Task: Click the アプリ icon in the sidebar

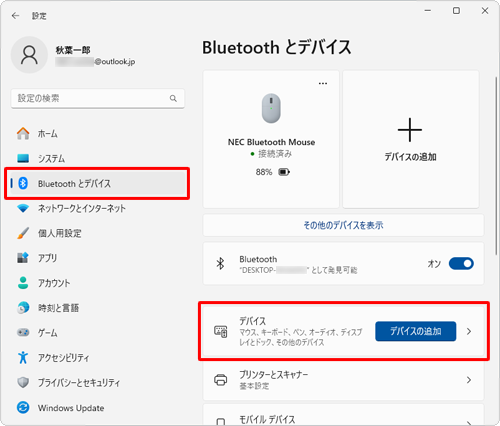Action: point(23,258)
